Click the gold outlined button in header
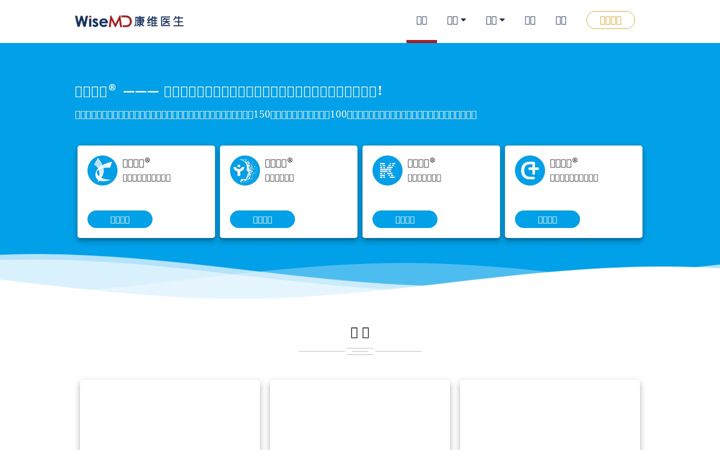 click(610, 20)
